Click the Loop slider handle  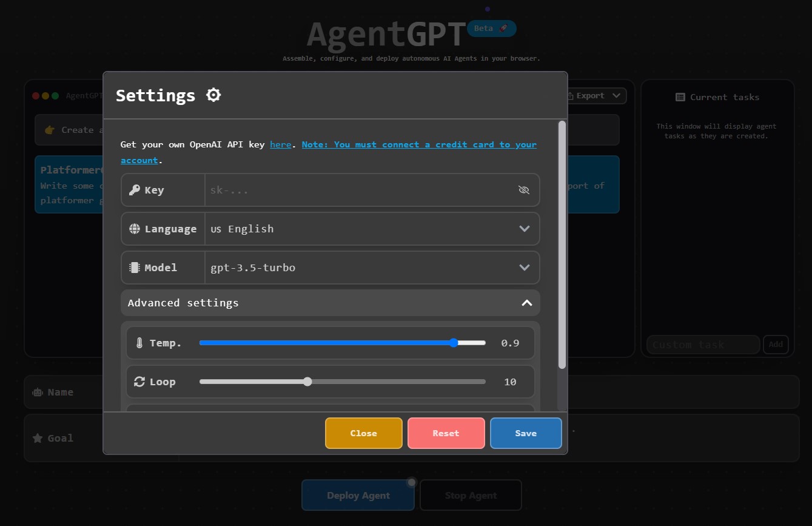[x=307, y=382]
